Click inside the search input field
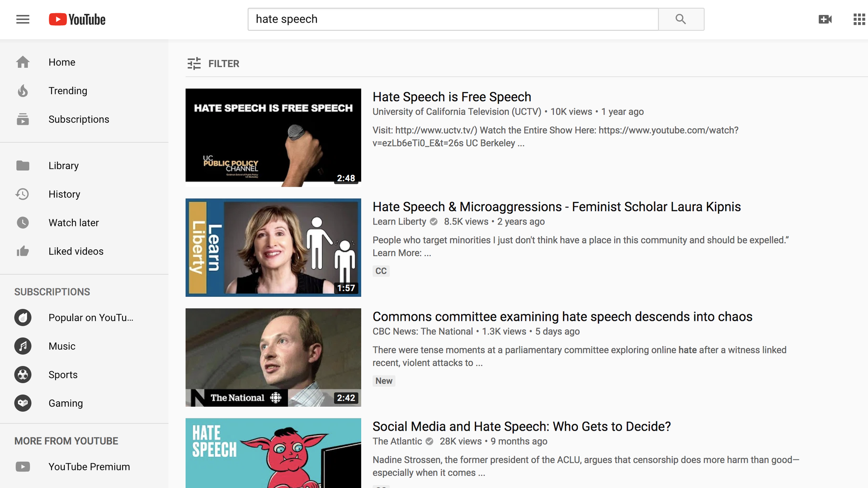The image size is (868, 488). pos(452,19)
